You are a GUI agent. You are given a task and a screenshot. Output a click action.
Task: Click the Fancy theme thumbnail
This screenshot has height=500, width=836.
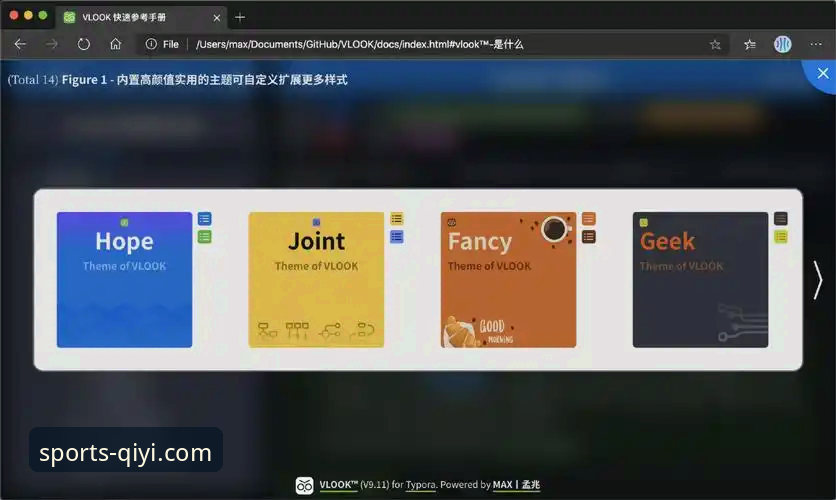(508, 280)
